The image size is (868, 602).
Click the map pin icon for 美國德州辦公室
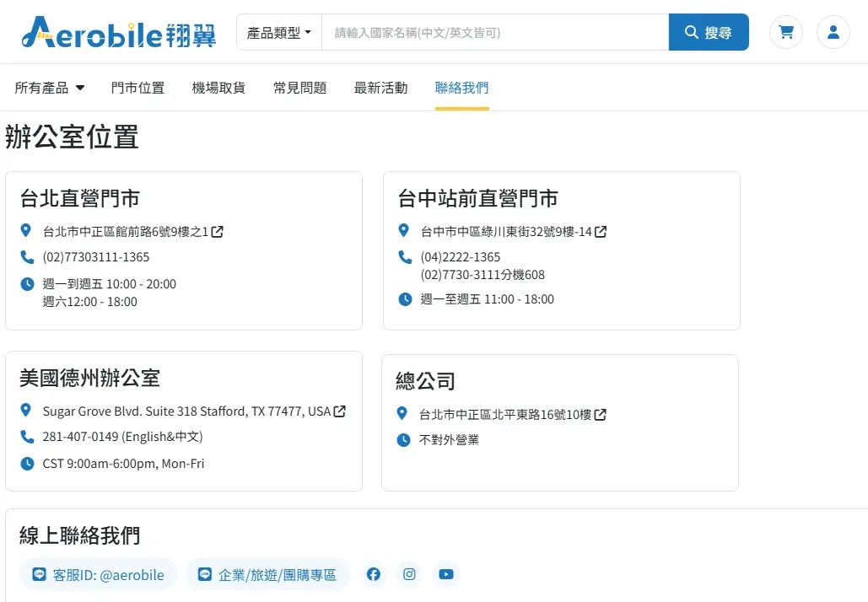(x=25, y=411)
